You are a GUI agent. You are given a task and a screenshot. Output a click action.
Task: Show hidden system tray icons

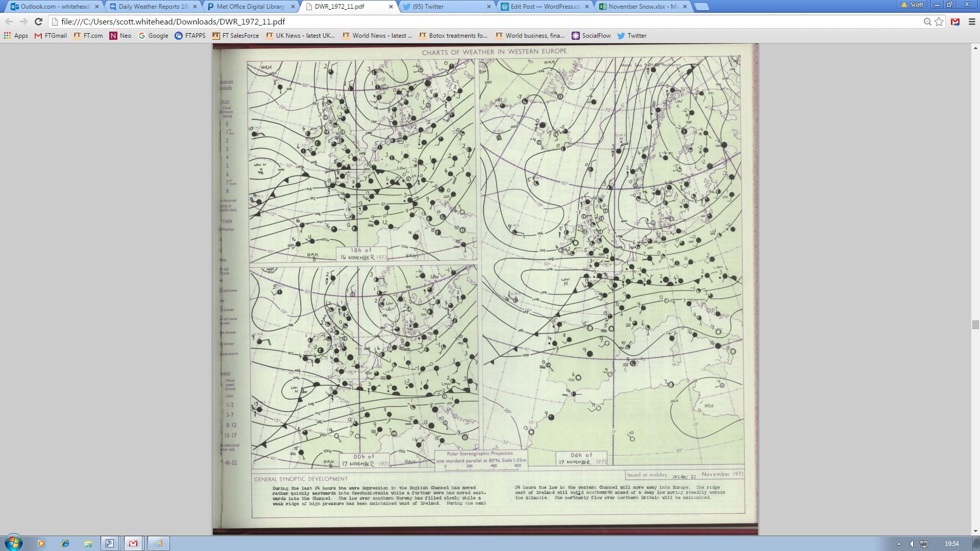(899, 544)
